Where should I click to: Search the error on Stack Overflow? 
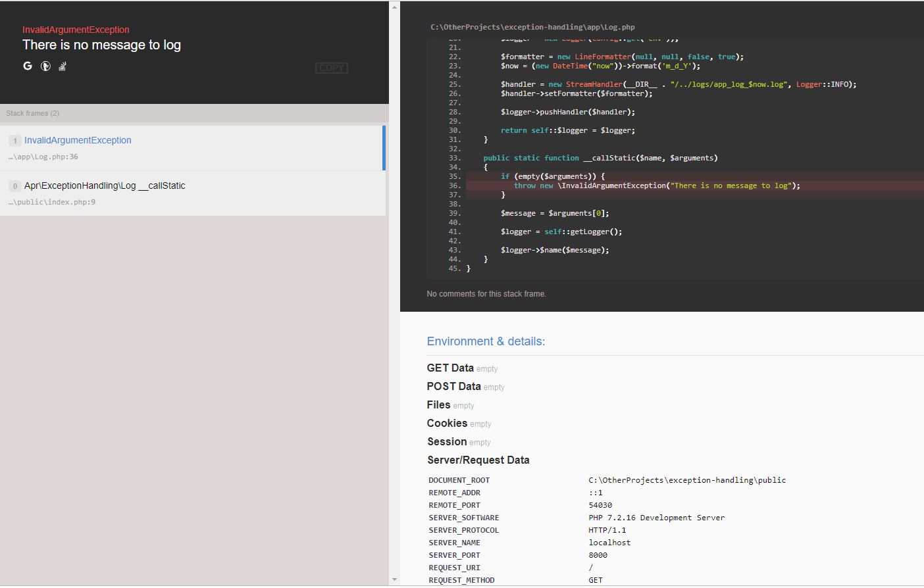tap(61, 66)
